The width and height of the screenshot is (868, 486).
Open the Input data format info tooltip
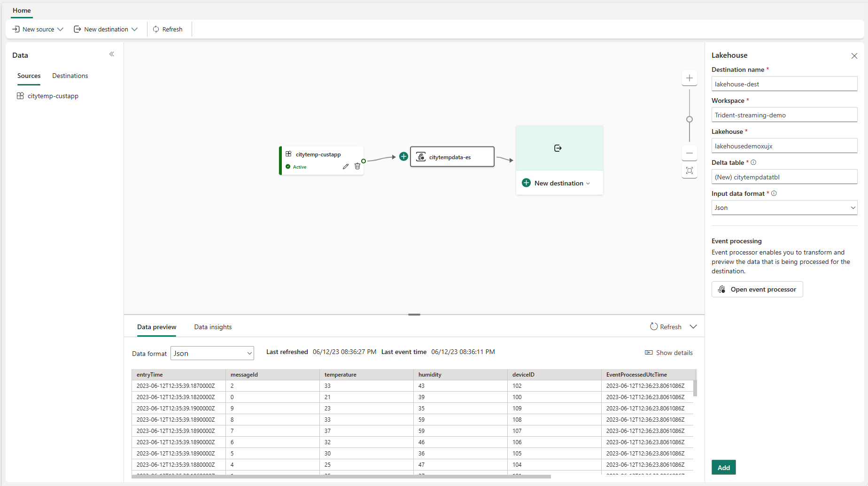click(x=774, y=193)
